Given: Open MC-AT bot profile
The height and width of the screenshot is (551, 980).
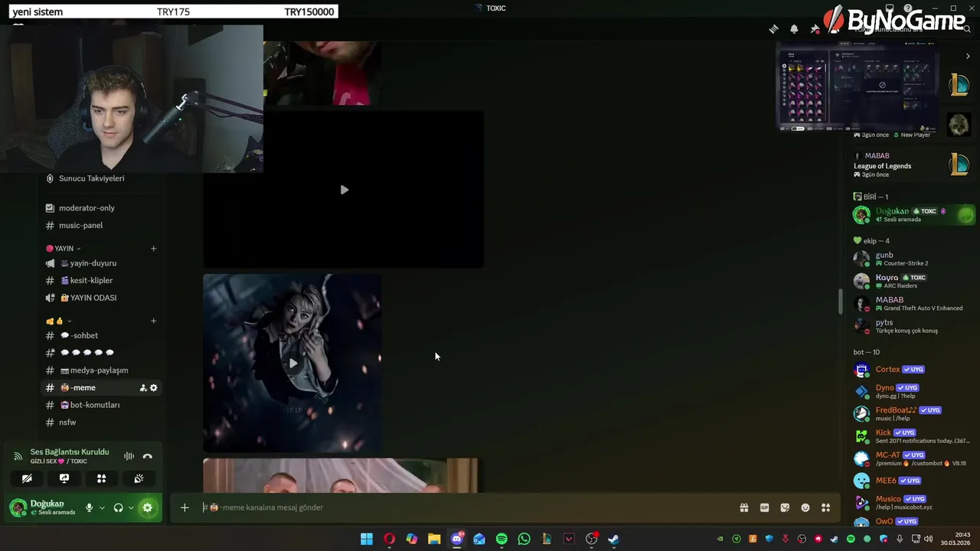Looking at the screenshot, I should point(913,458).
